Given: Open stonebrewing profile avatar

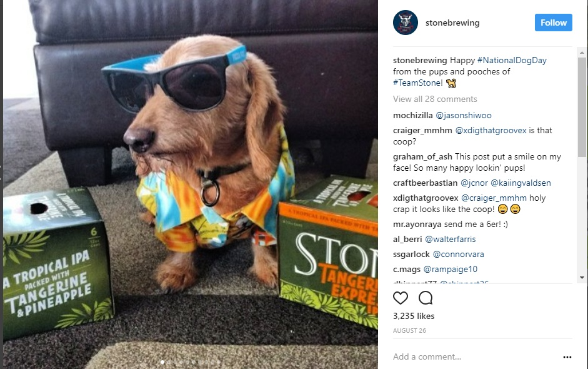Looking at the screenshot, I should click(x=406, y=23).
